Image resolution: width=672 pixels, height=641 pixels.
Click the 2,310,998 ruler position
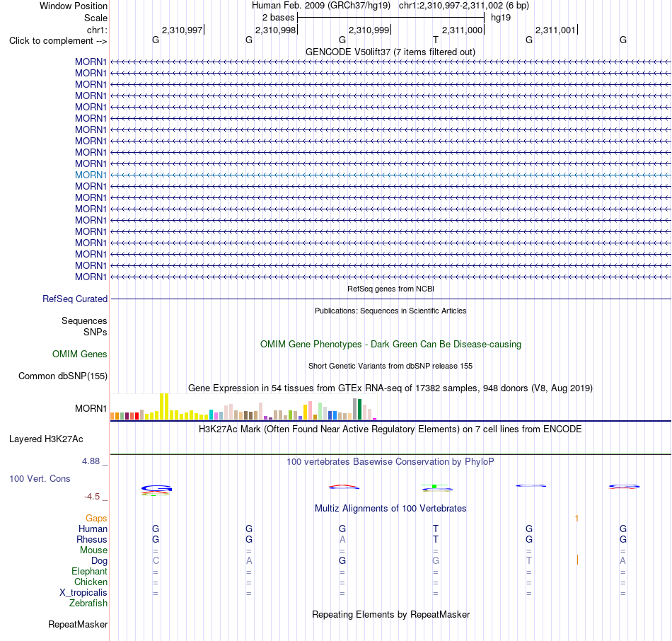276,30
